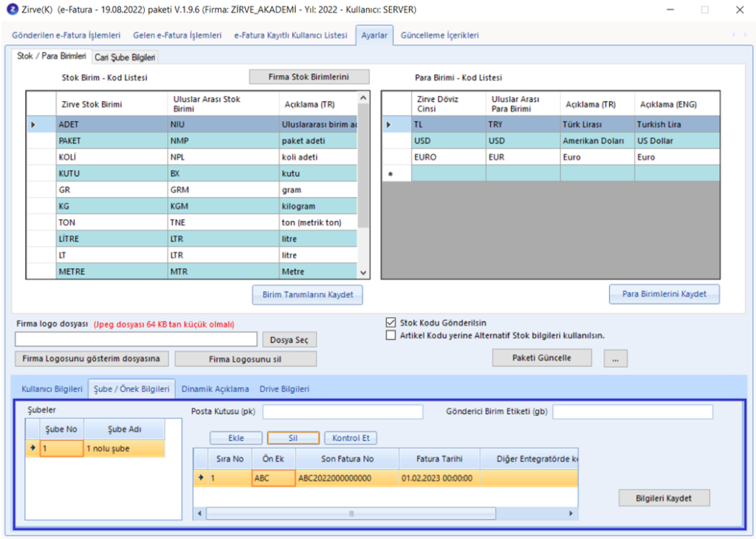Screen dimensions: 756x539
Task: Click the Sil button
Action: pyautogui.click(x=293, y=438)
